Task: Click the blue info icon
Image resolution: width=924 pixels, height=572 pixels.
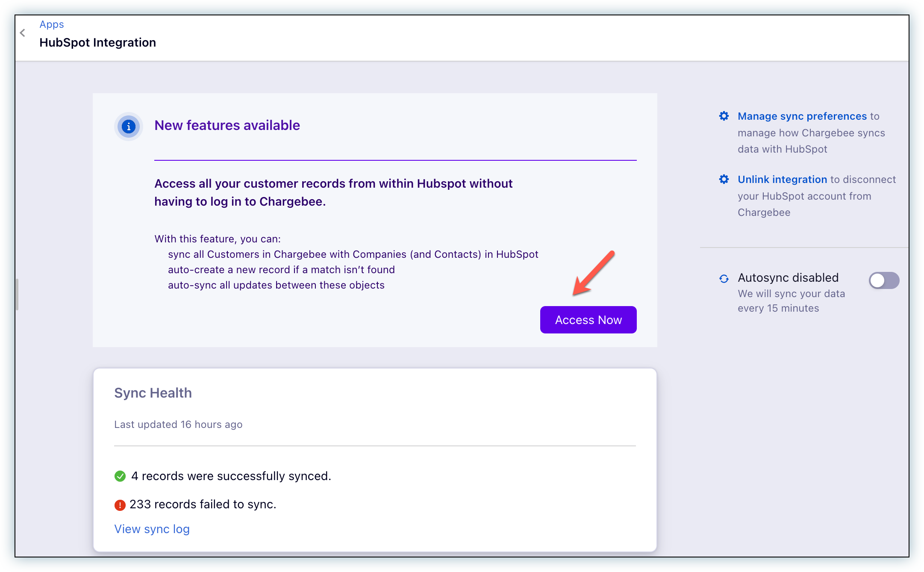Action: coord(129,127)
